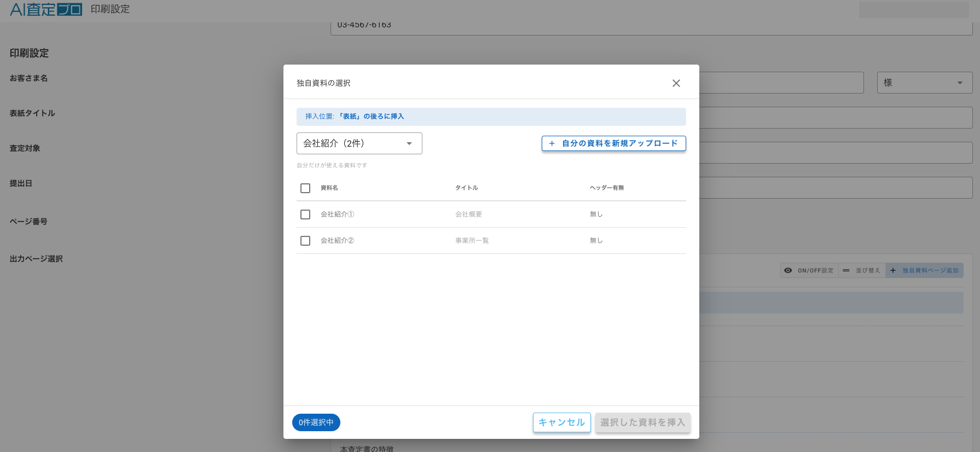Check the box for 会社紹介②
980x452 pixels.
point(305,241)
